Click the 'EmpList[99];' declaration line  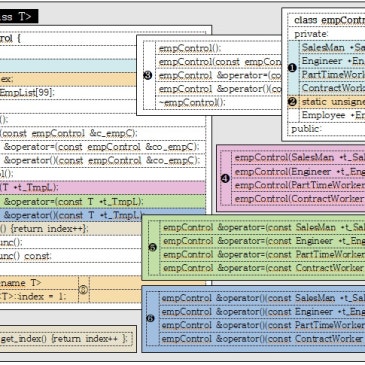[27, 93]
